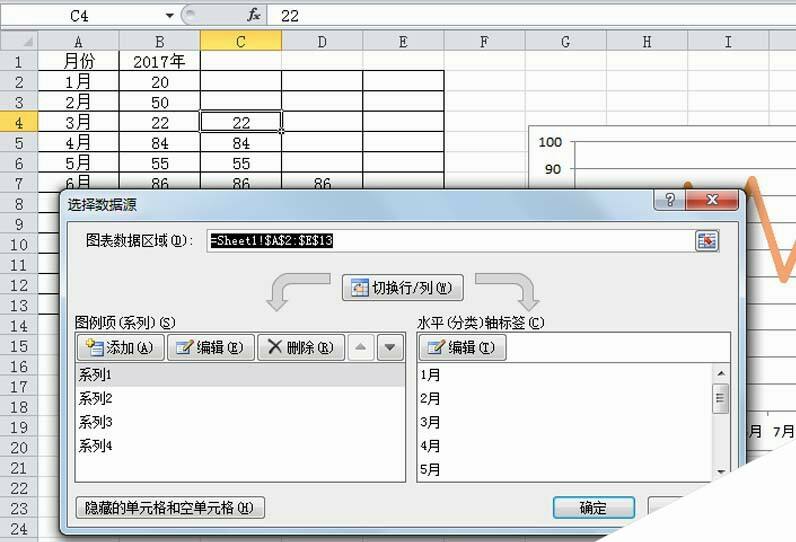
Task: Click the chart data range input field
Action: click(x=450, y=241)
